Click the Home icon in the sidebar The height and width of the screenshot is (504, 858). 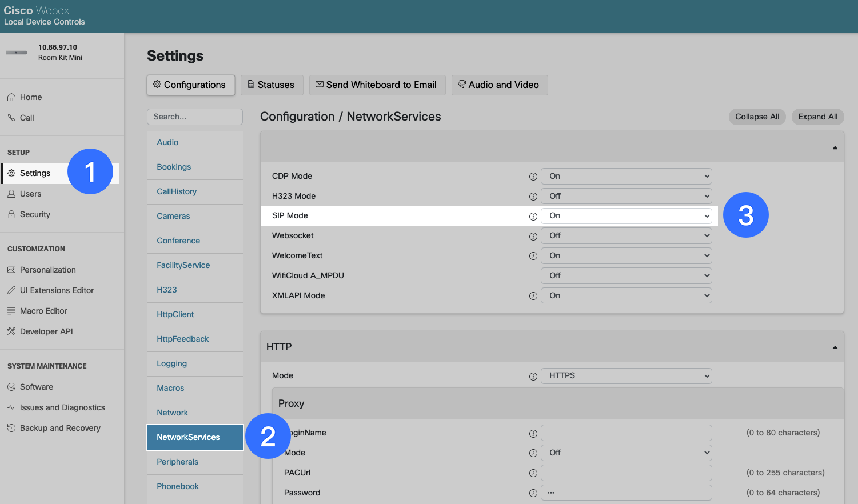click(x=13, y=97)
